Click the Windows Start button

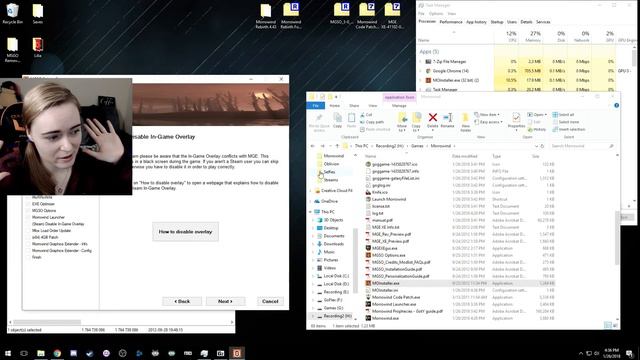[8, 353]
